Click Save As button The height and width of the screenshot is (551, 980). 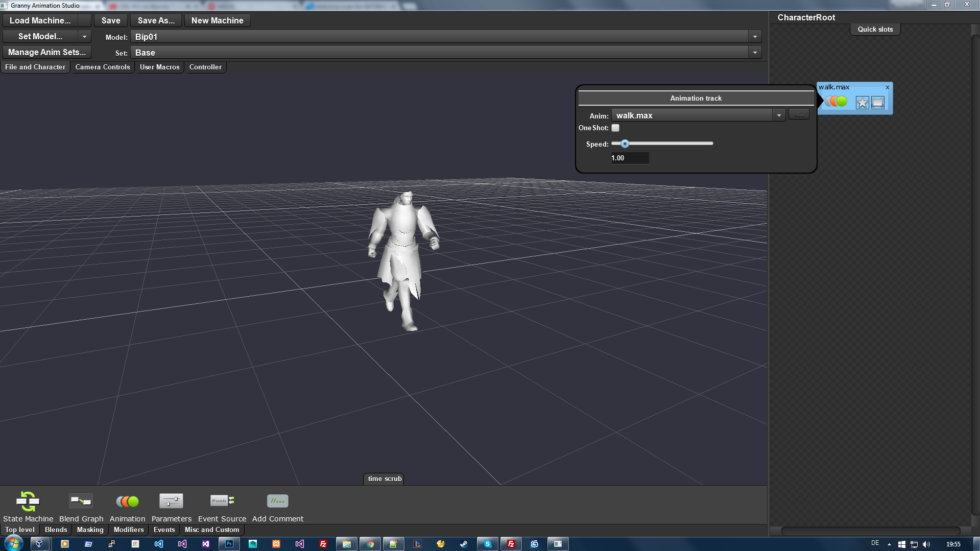click(x=156, y=20)
